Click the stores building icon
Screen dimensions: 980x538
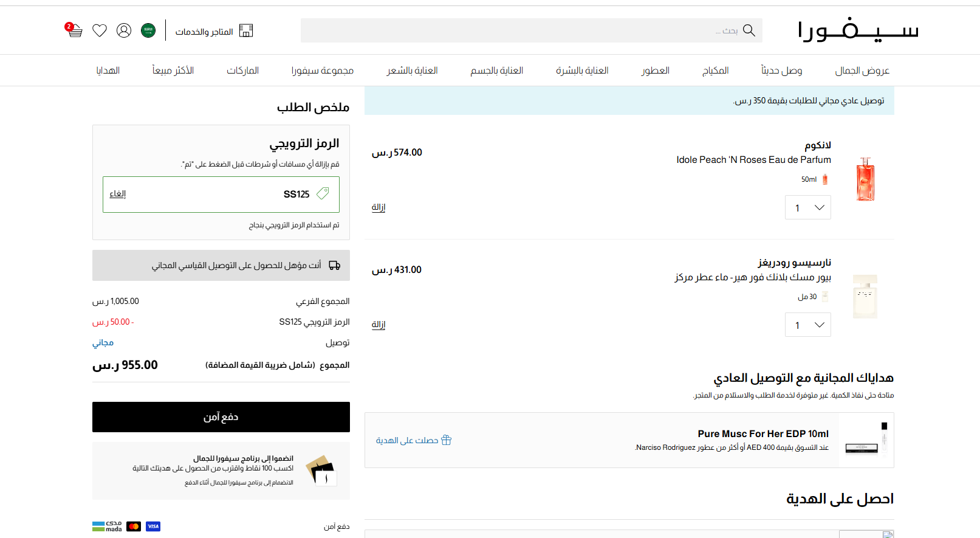246,30
